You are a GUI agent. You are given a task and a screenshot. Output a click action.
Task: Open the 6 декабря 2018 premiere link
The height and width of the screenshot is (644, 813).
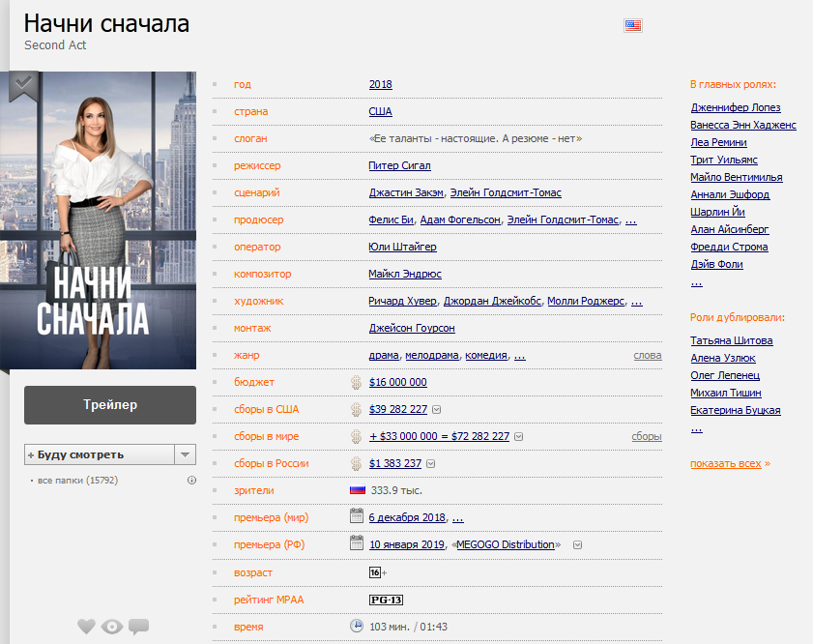407,517
